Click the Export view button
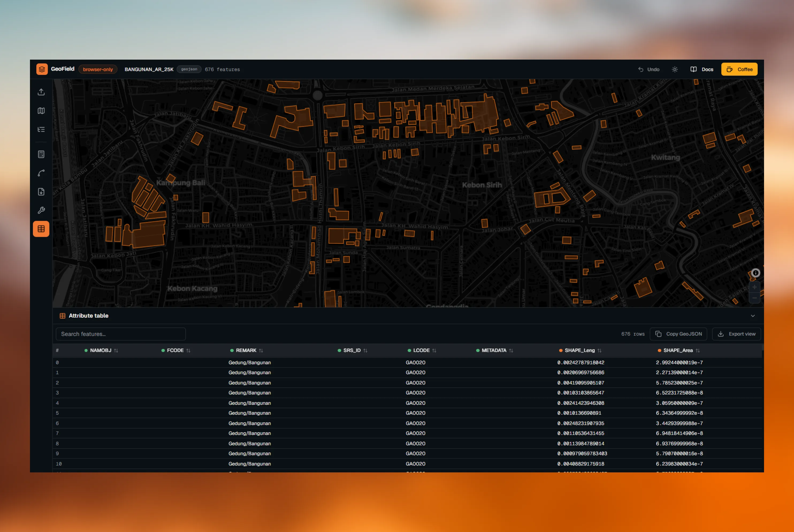 [x=736, y=334]
